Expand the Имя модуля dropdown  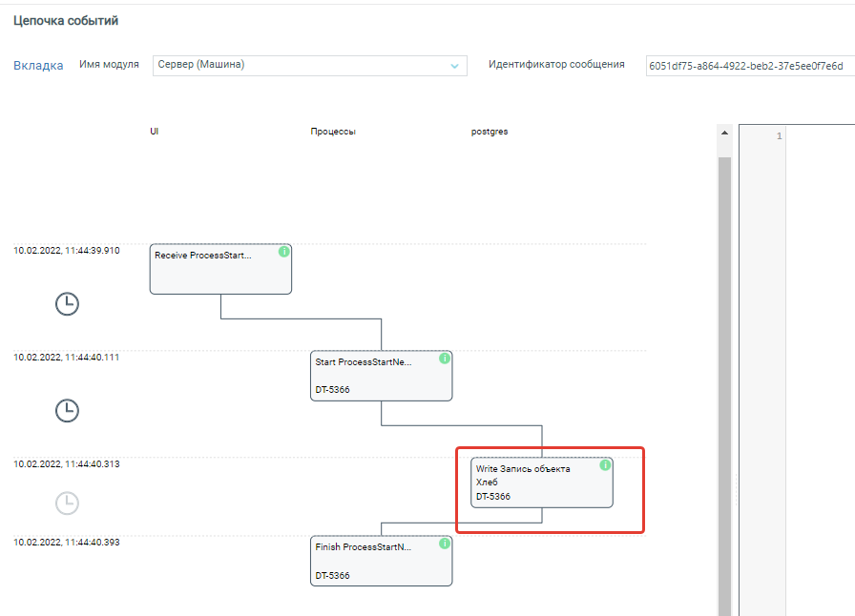tap(454, 66)
